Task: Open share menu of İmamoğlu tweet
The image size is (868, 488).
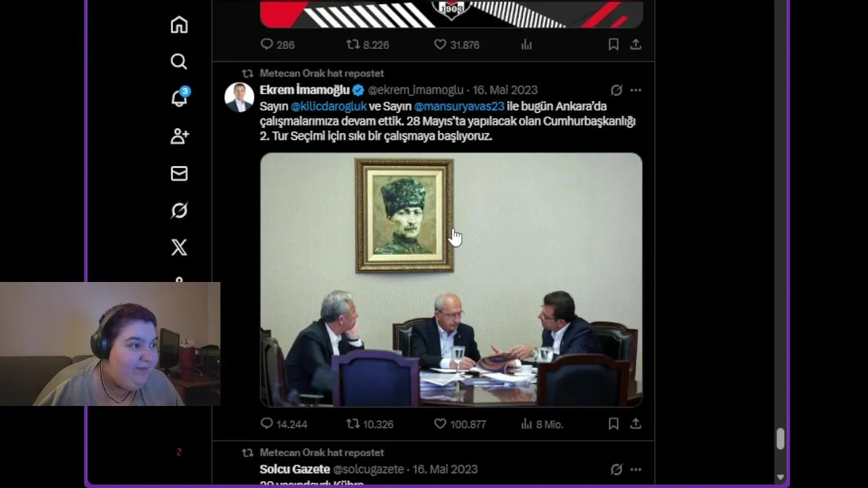Action: (635, 424)
